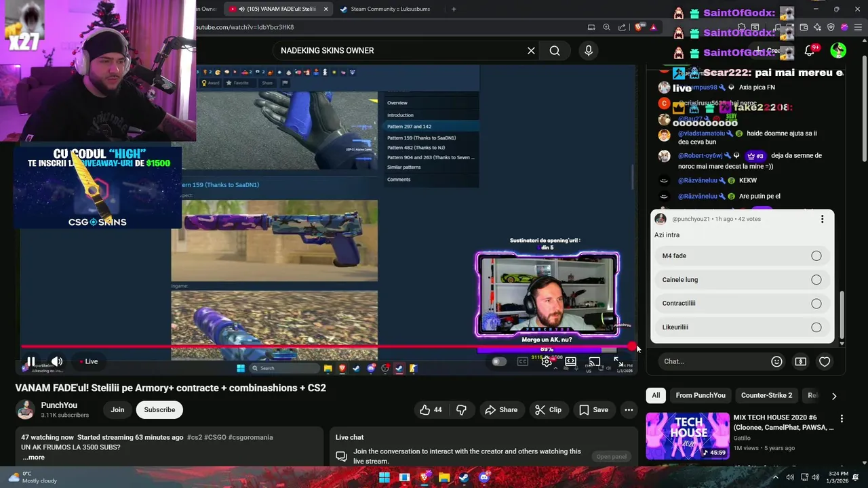The height and width of the screenshot is (488, 868).
Task: Select the 'Likeuriliii' poll option
Action: [x=743, y=327]
